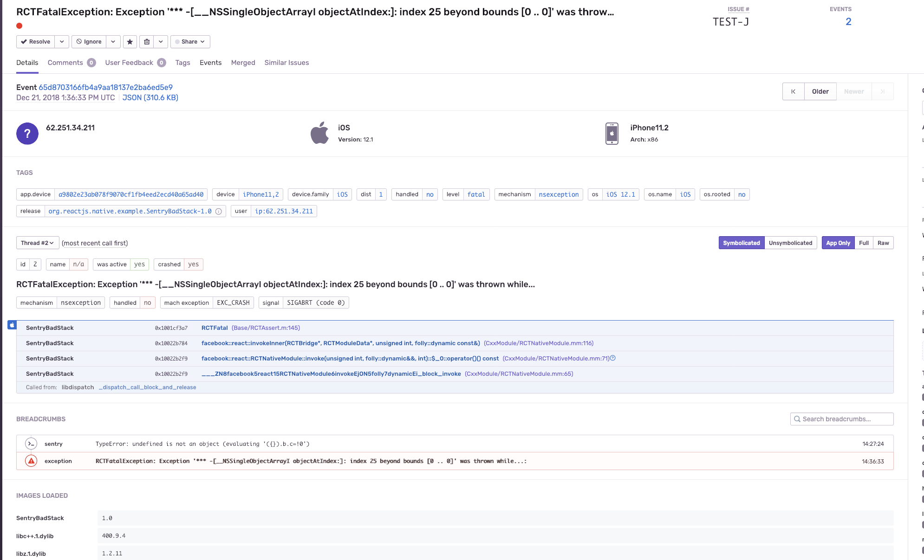
Task: Click the red exception warning breadcrumb icon
Action: [x=31, y=461]
